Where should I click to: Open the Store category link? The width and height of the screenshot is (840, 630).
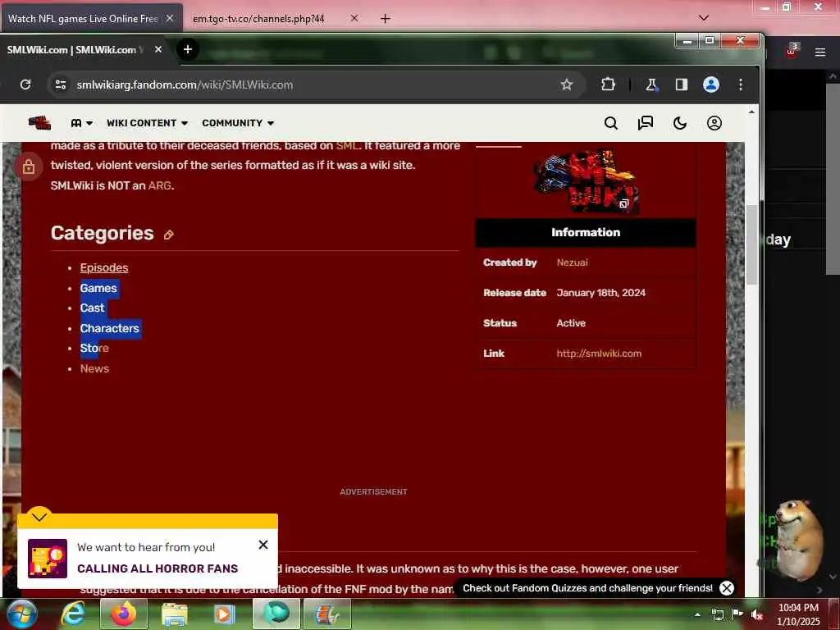[94, 348]
